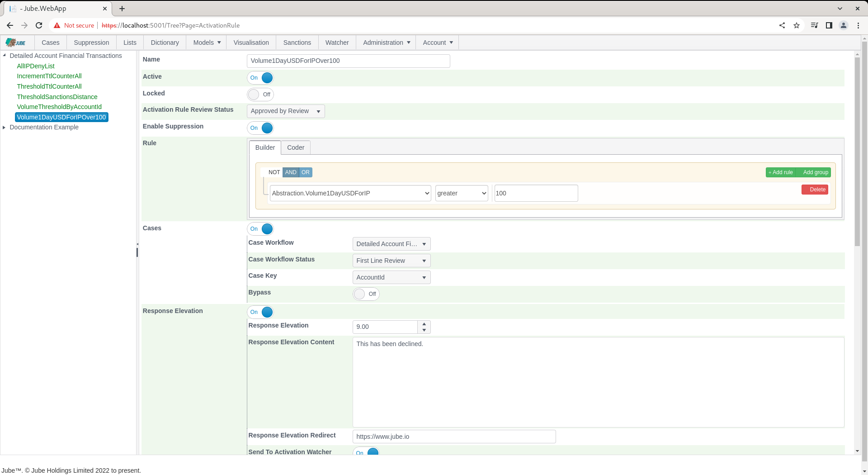Toggle the Cases switch
The width and height of the screenshot is (868, 475).
(260, 229)
